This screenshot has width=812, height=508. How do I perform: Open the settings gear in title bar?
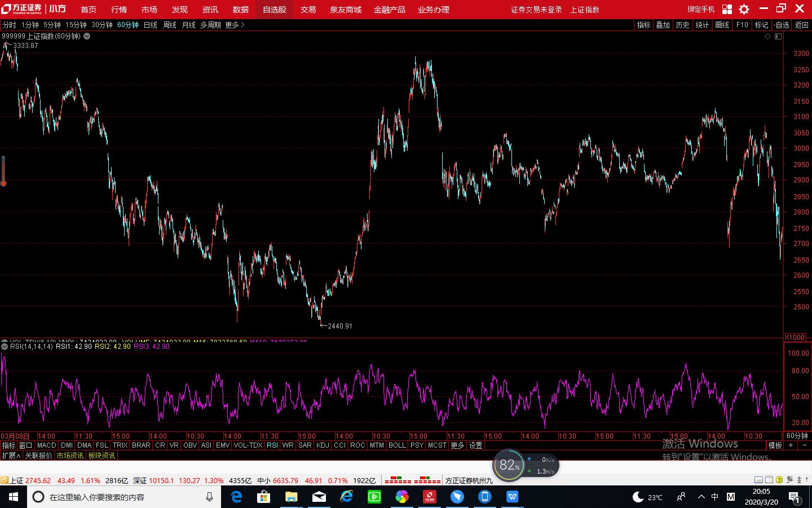click(744, 9)
